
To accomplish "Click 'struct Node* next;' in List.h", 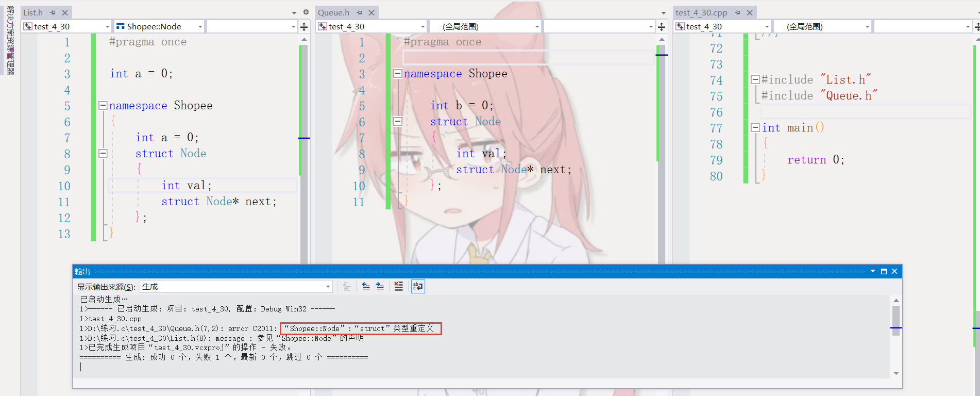I will [x=219, y=202].
